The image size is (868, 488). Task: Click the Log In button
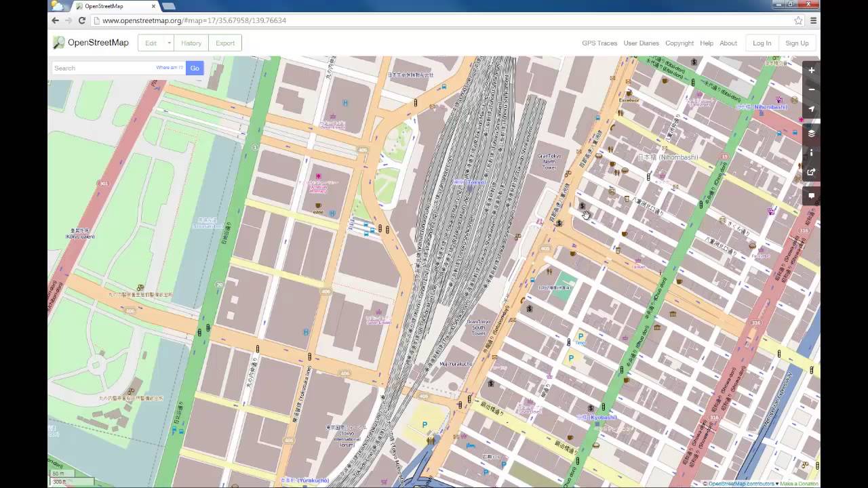coord(762,43)
